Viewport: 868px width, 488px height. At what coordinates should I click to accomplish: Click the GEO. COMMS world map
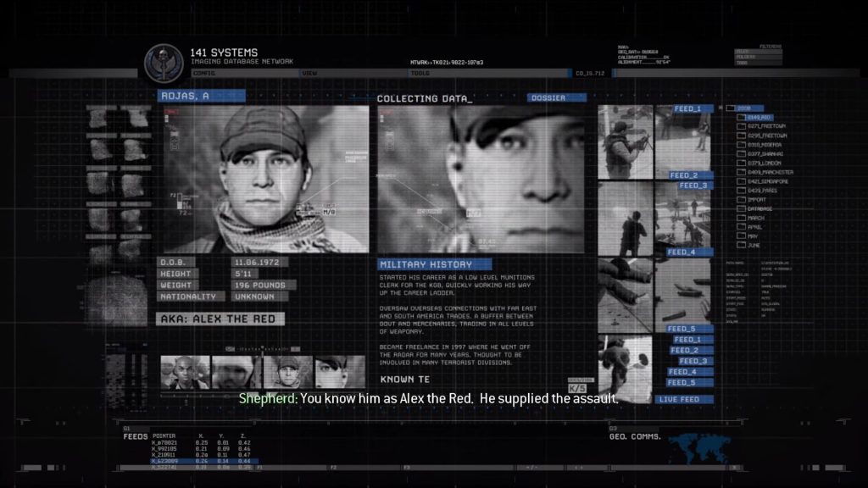point(699,448)
